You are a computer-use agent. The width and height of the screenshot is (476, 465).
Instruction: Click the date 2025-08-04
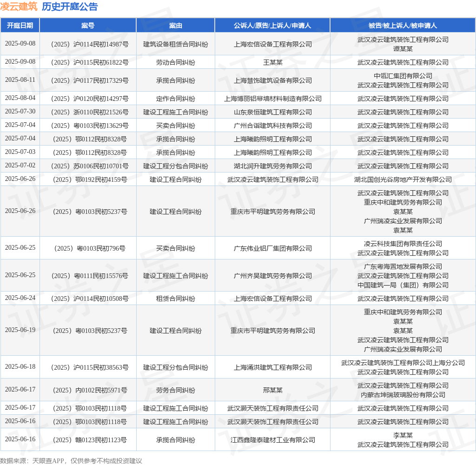pyautogui.click(x=20, y=98)
